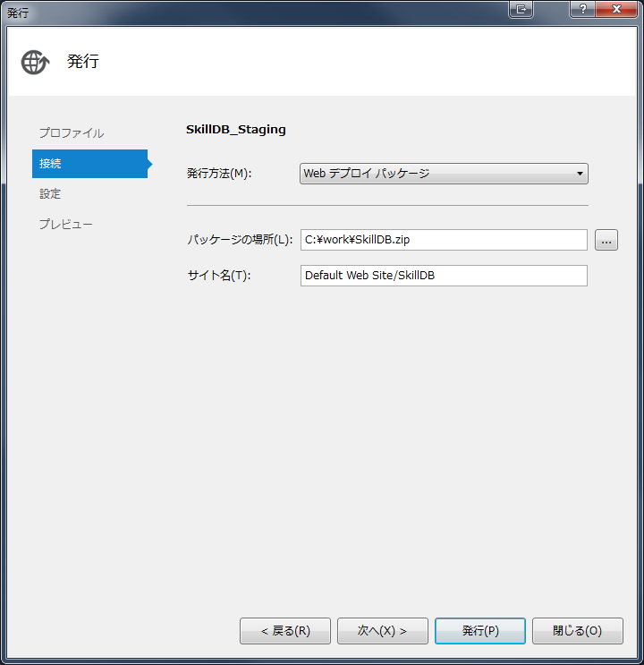Click the サイト名 input field

tap(444, 276)
